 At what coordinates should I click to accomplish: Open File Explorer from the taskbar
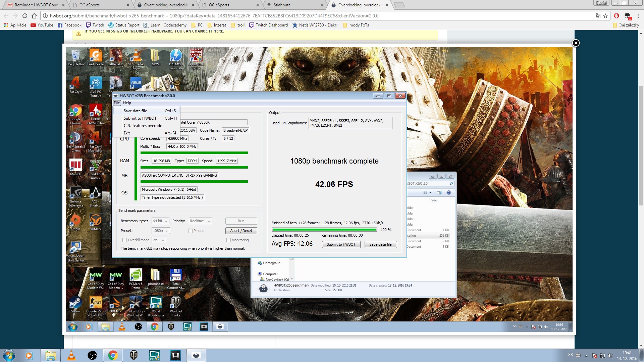51,356
